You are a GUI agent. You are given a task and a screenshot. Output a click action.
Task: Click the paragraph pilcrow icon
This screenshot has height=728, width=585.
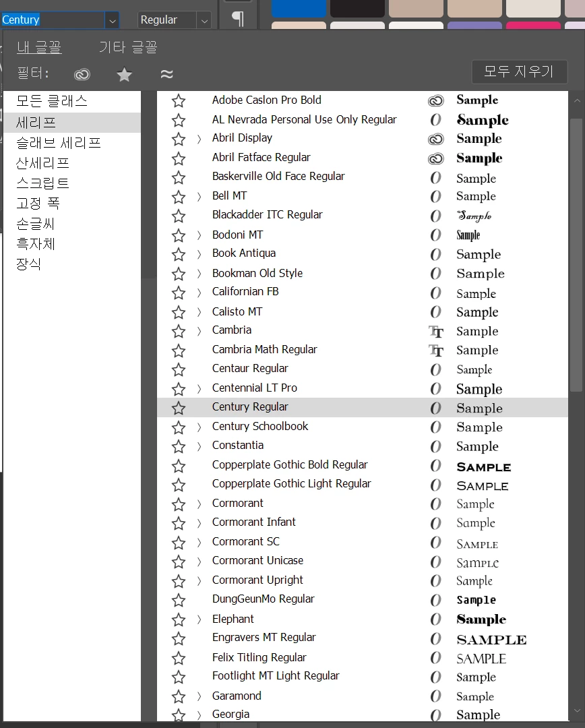[238, 19]
